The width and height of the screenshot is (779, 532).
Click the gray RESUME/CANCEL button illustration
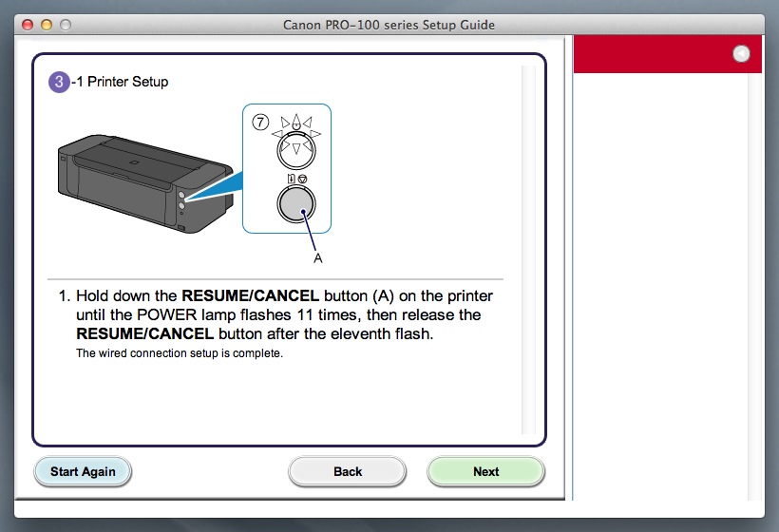296,203
